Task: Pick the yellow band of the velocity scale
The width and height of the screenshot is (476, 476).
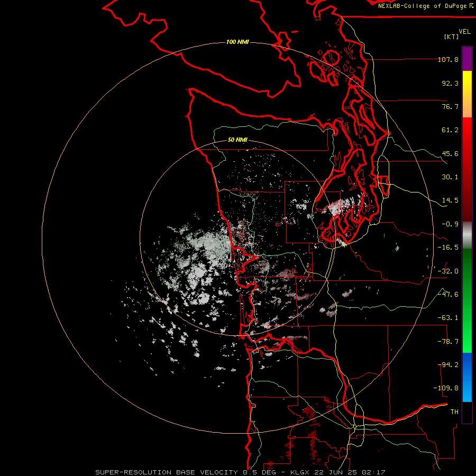Action: click(x=467, y=94)
